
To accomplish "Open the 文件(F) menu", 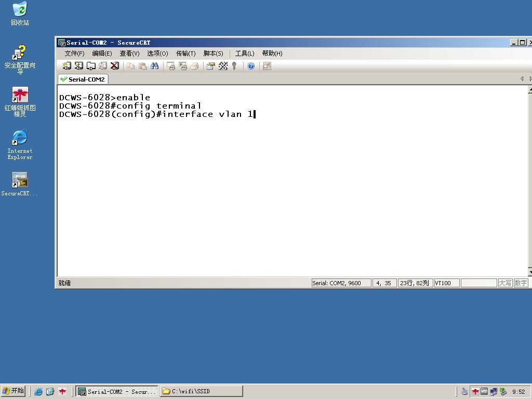I will click(x=74, y=54).
